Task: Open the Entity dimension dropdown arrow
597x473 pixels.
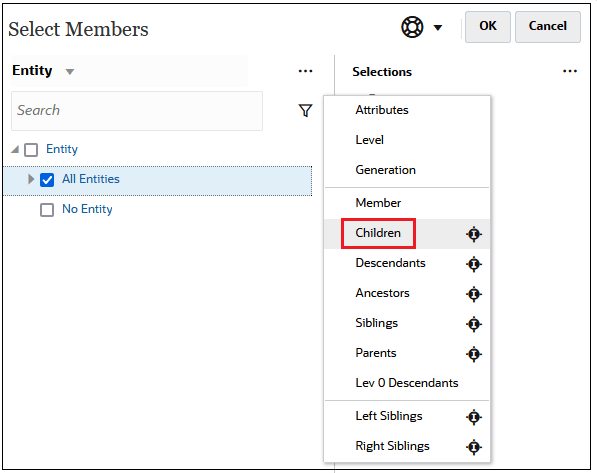Action: pyautogui.click(x=70, y=72)
